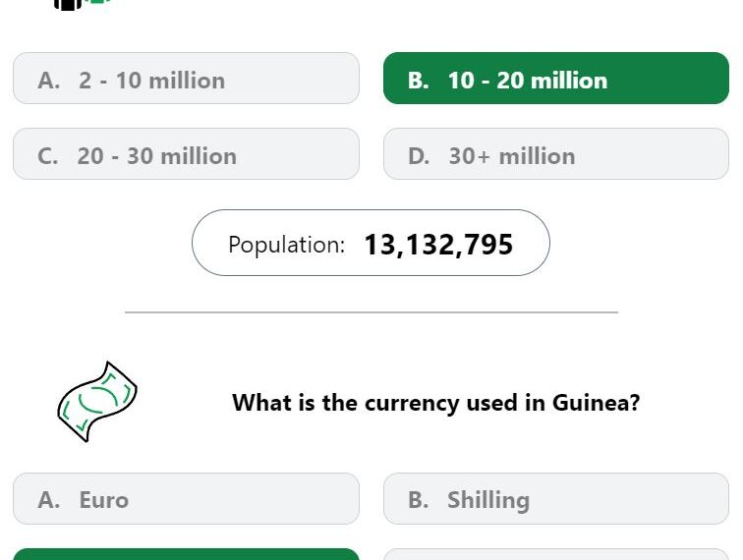Click the letter "A." before 2 - 10 million
The image size is (743, 560).
(x=49, y=81)
